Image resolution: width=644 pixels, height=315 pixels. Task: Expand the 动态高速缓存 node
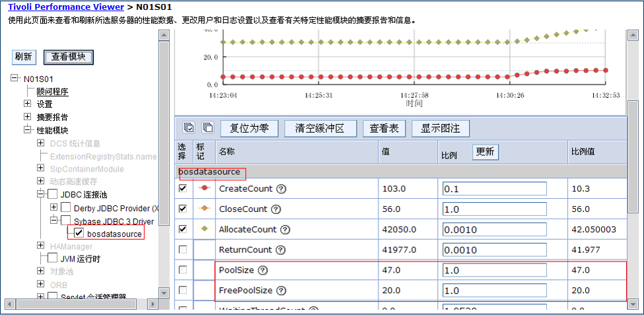pos(41,181)
